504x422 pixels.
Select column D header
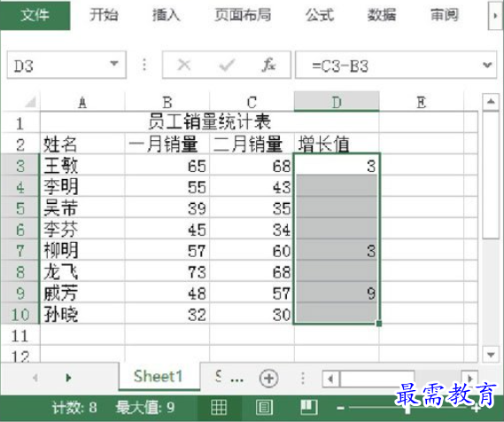point(337,102)
